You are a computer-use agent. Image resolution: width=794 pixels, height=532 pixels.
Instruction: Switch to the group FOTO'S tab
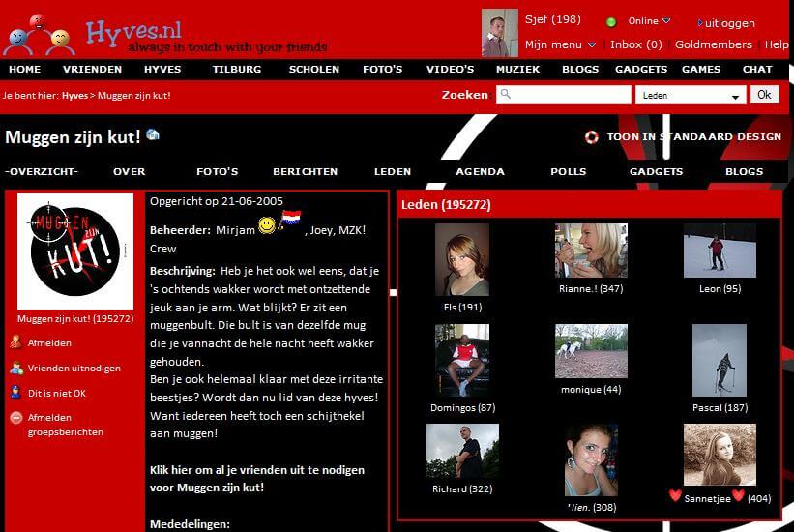[218, 171]
